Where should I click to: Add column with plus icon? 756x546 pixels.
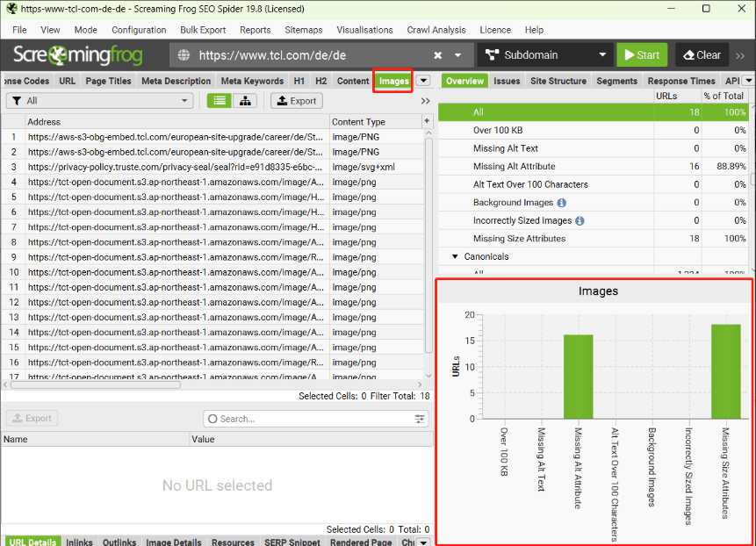428,121
